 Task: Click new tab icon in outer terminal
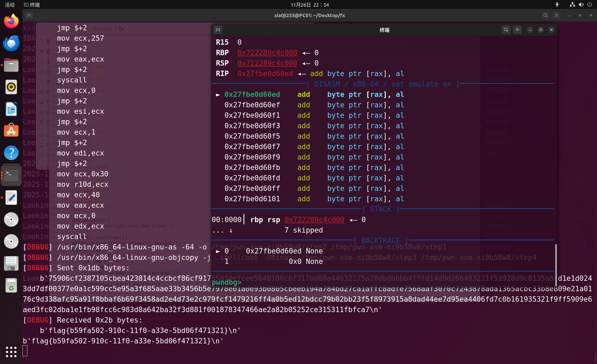(x=29, y=15)
